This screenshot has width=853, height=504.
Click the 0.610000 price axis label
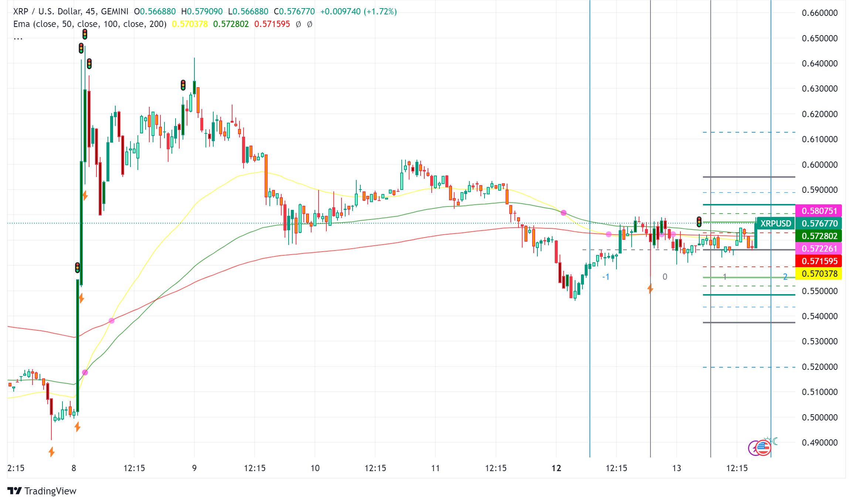(x=819, y=139)
